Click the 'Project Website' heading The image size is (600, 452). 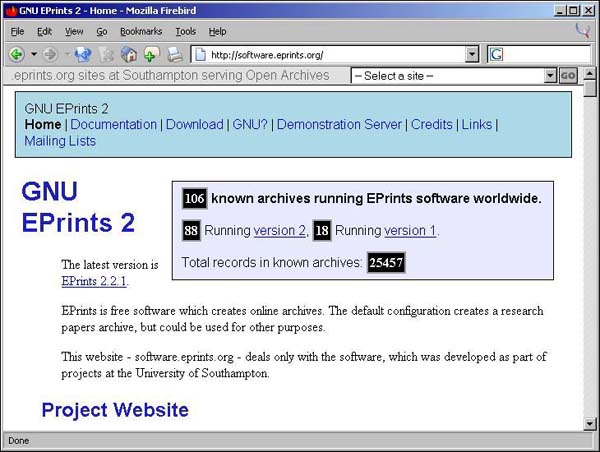(x=115, y=410)
